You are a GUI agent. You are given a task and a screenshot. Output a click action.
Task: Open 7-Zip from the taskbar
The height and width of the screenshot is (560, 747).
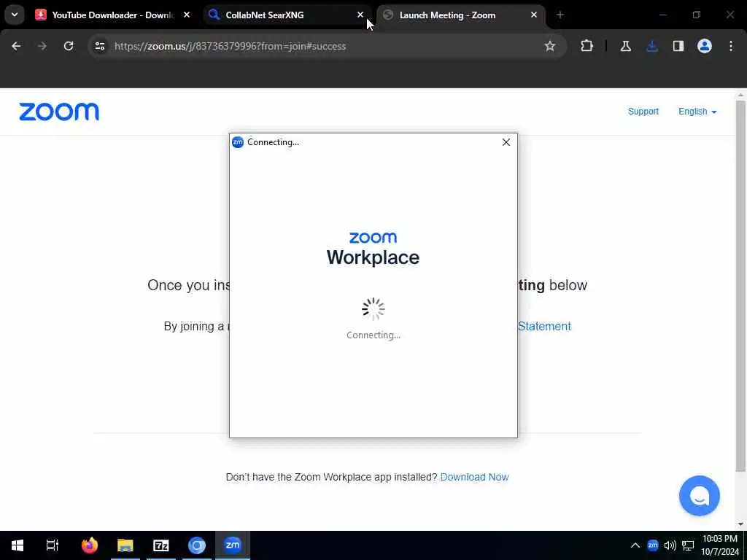(x=161, y=545)
